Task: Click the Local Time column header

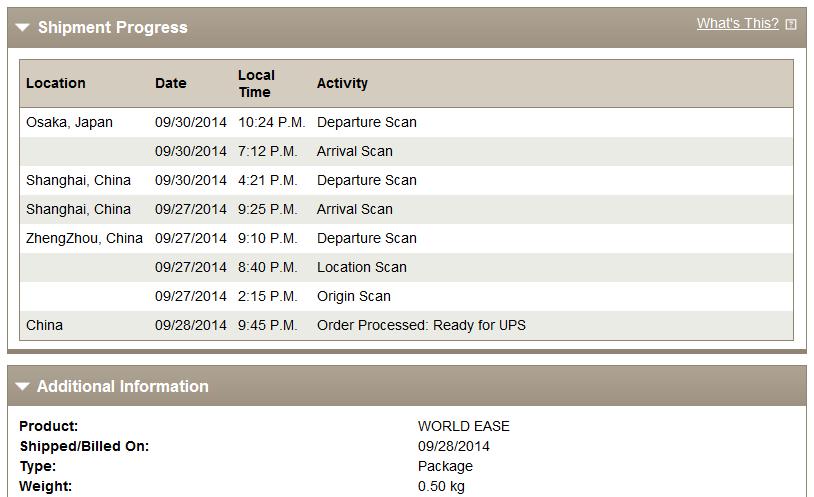Action: pos(256,83)
